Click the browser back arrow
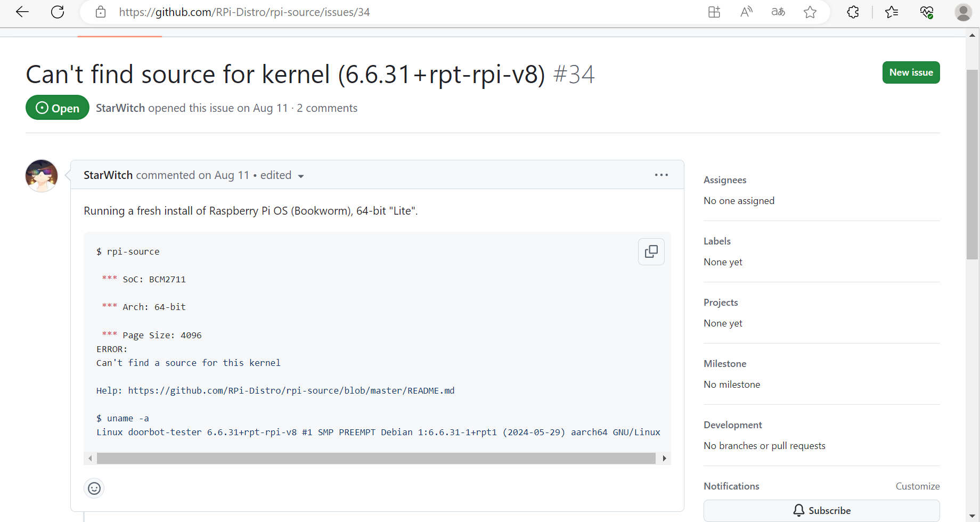Image resolution: width=980 pixels, height=522 pixels. point(22,12)
